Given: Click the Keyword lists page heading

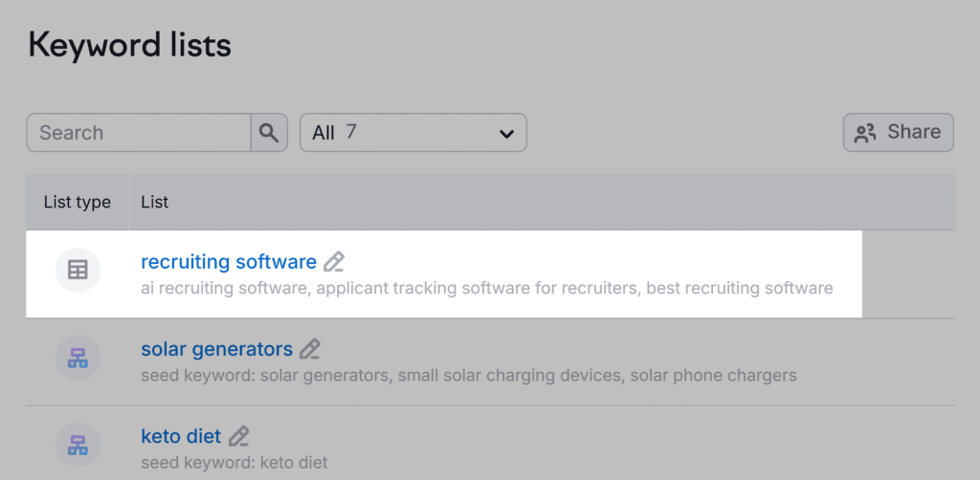Looking at the screenshot, I should (129, 45).
